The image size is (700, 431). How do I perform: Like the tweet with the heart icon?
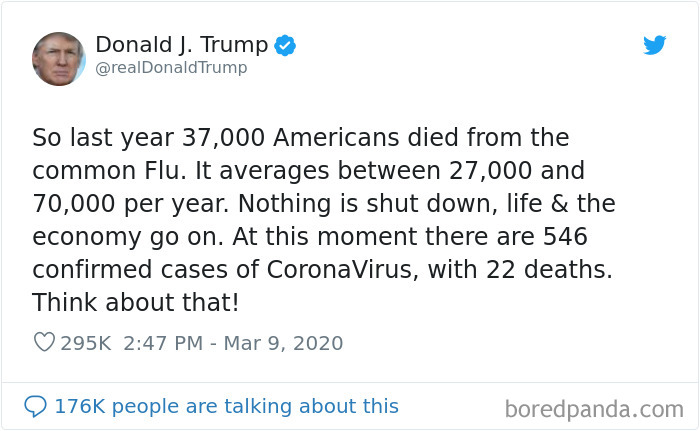click(x=44, y=343)
